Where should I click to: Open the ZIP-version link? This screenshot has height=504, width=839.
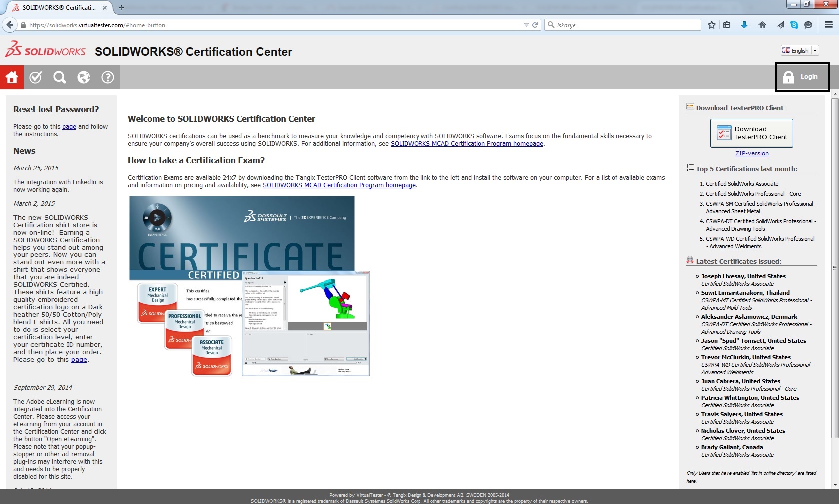click(752, 153)
